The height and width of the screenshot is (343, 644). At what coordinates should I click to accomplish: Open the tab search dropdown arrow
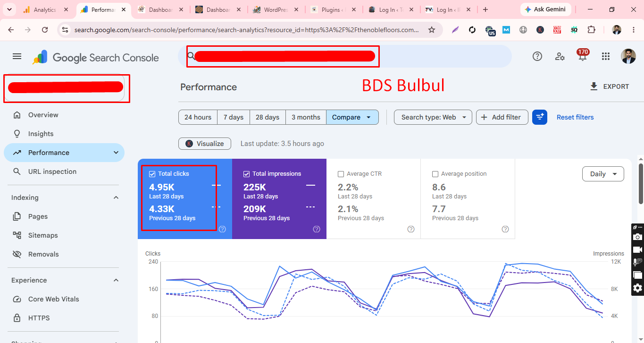[x=10, y=9]
